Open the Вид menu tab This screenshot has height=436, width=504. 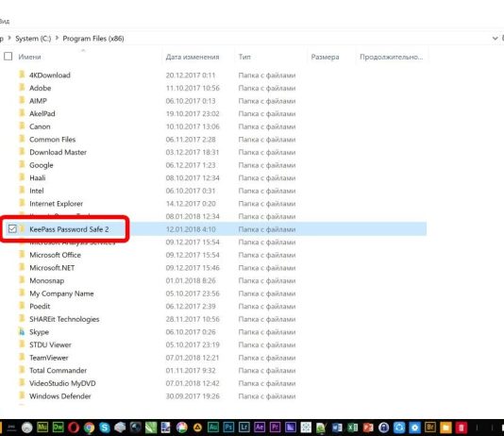4,21
